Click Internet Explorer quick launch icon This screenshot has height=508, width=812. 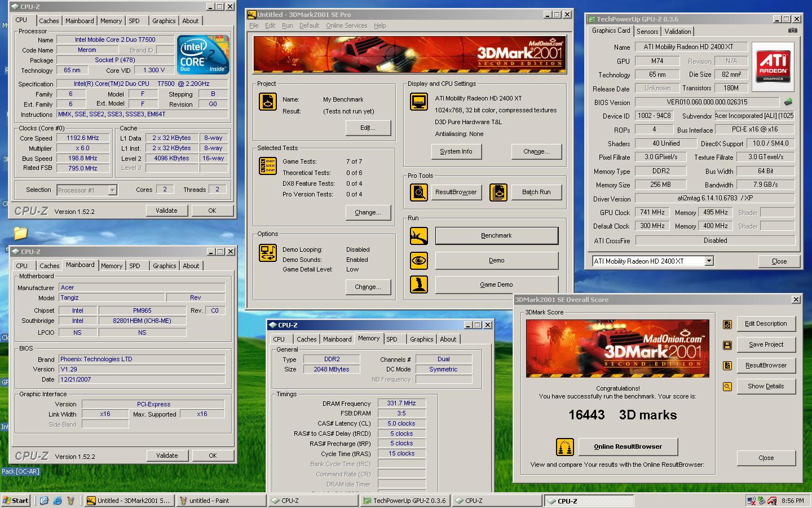(57, 501)
